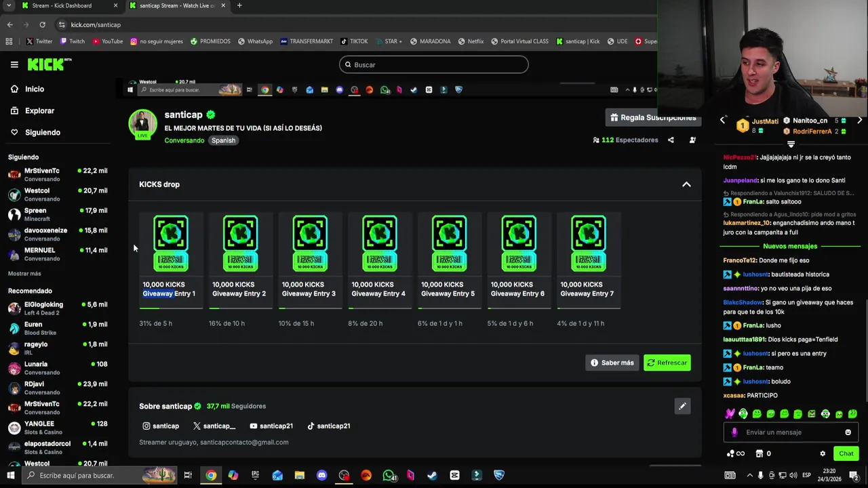Select Giveaway Entry 4 drop card
The height and width of the screenshot is (488, 868).
tap(380, 261)
